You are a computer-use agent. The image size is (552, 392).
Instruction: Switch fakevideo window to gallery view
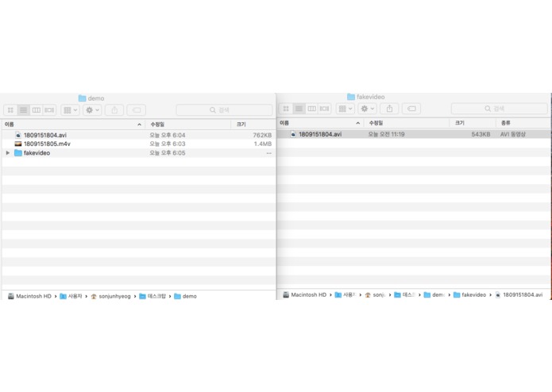[325, 109]
